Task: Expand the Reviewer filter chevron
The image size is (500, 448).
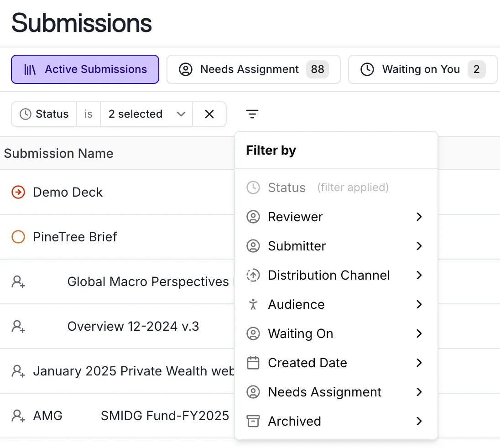Action: pyautogui.click(x=419, y=217)
